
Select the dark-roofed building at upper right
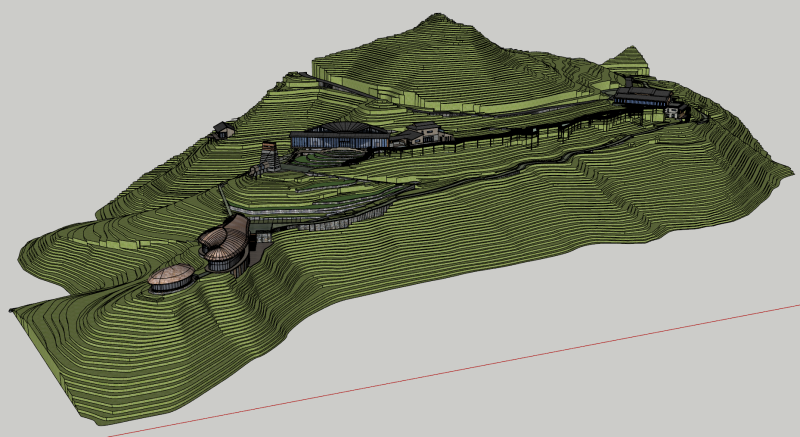pos(642,97)
